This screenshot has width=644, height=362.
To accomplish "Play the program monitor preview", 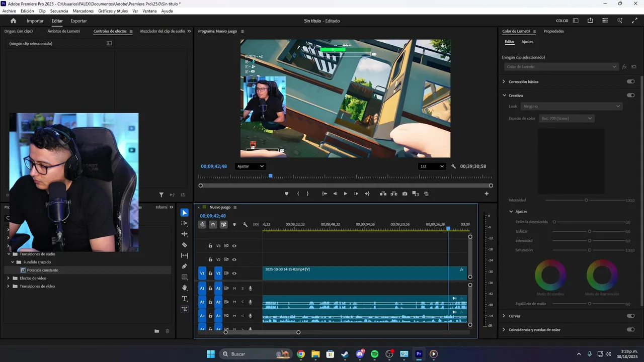I will (x=346, y=194).
